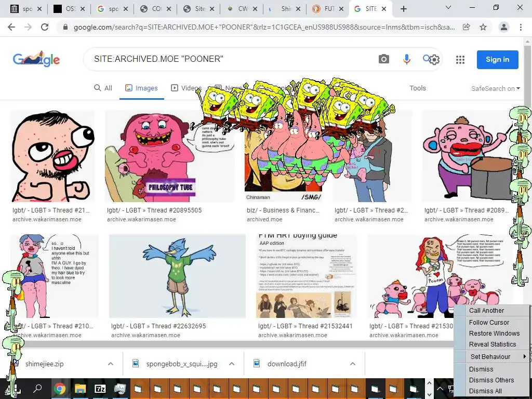
Task: Open Chrome from the taskbar
Action: [x=60, y=389]
